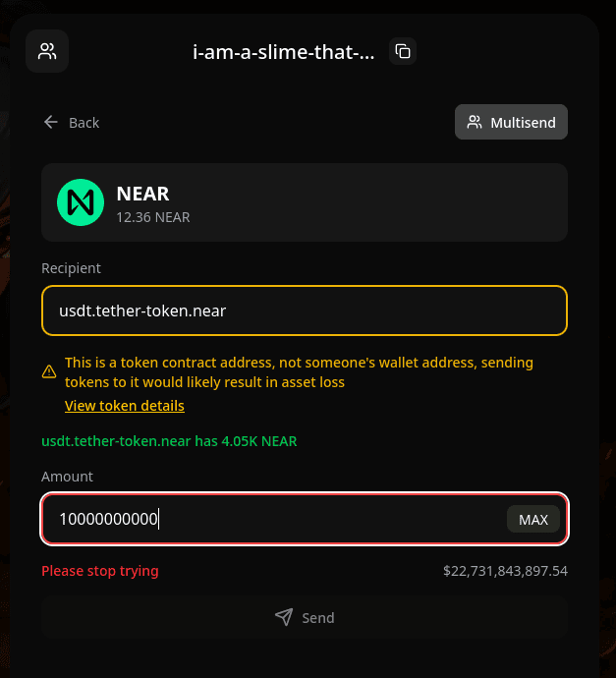Set amount with the MAX button
This screenshot has width=616, height=678.
(533, 519)
